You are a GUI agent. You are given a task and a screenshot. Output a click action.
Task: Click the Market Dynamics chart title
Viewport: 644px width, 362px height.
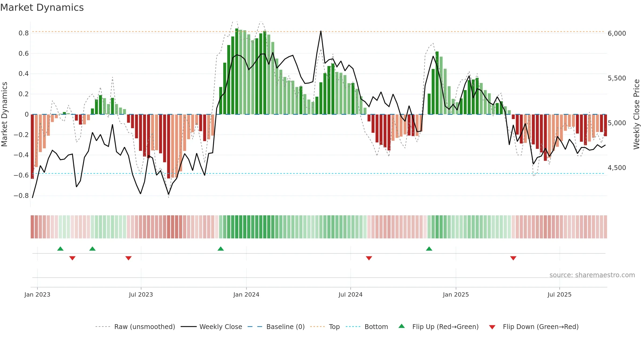[42, 8]
